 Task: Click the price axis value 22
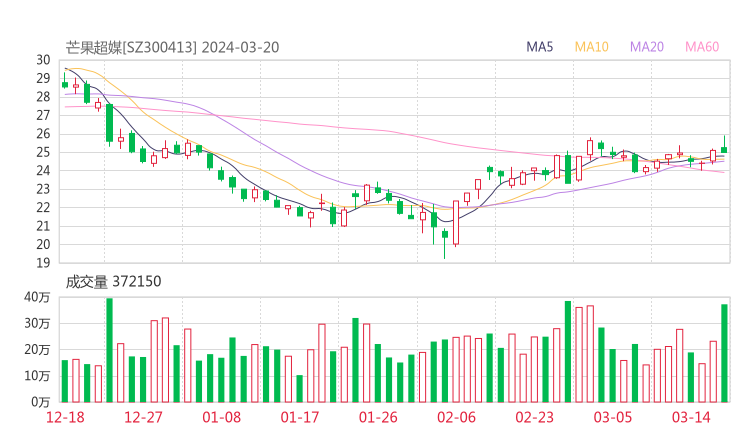click(43, 207)
